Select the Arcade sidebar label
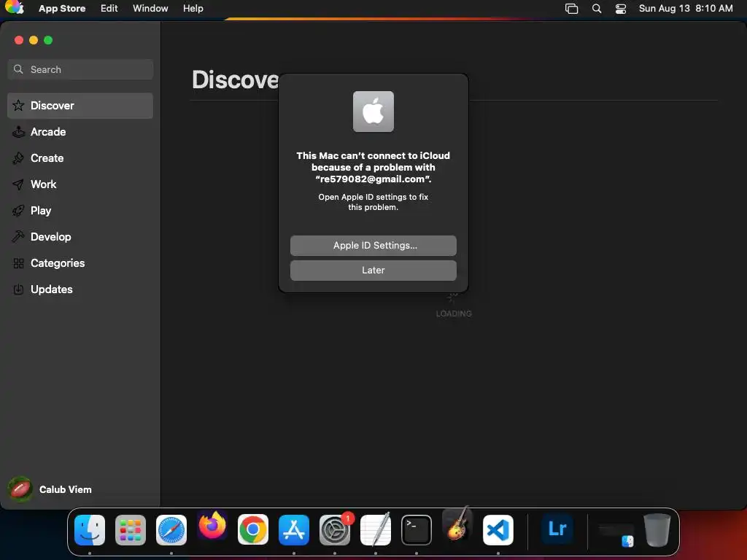747x560 pixels. (x=48, y=132)
